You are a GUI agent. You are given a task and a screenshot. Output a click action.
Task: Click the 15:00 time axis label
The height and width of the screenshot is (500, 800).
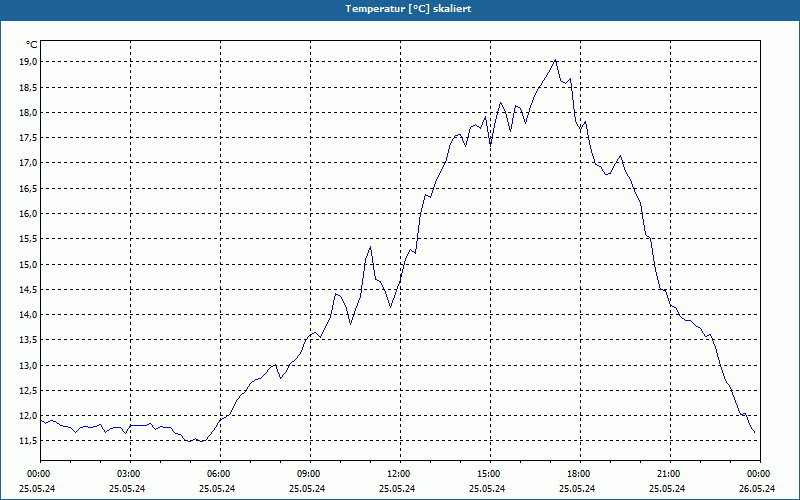coord(490,474)
